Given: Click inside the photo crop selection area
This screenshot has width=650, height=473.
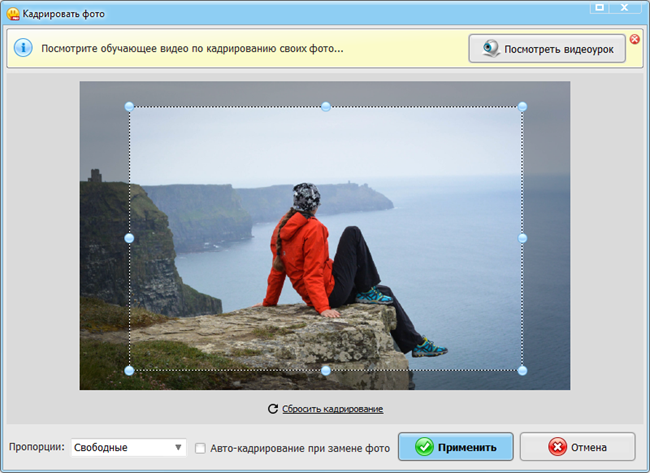Looking at the screenshot, I should click(x=326, y=238).
